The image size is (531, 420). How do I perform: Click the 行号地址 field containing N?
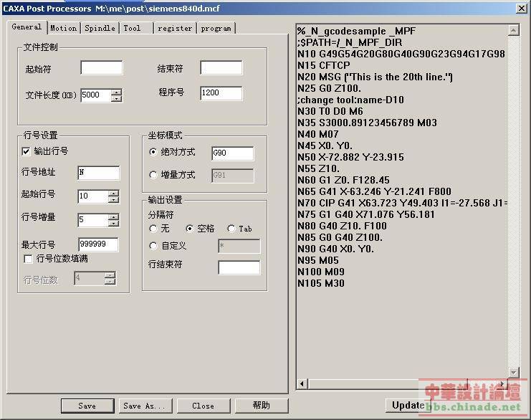[99, 173]
